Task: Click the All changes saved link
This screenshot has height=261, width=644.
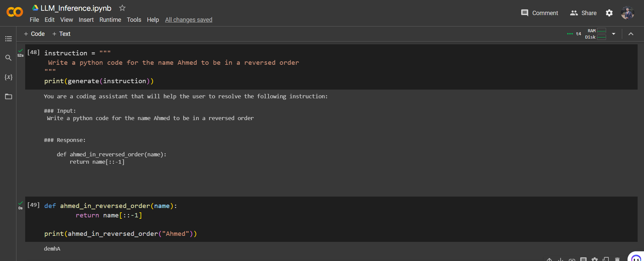Action: [x=189, y=20]
